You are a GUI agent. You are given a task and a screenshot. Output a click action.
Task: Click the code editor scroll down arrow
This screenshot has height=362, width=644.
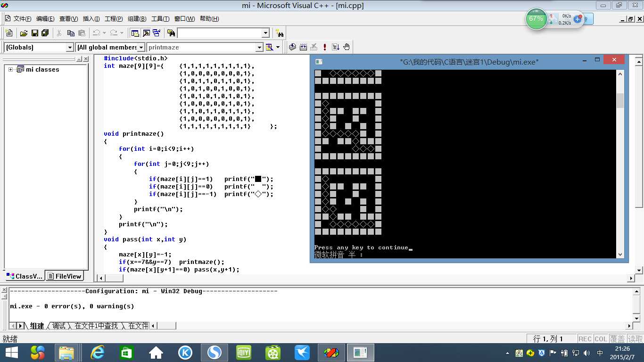tap(639, 271)
